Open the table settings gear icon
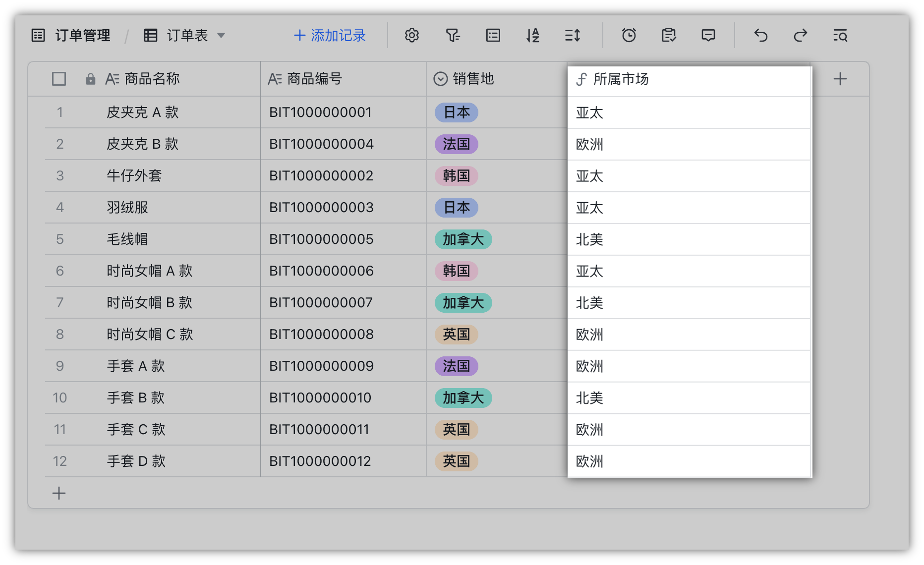Image resolution: width=924 pixels, height=565 pixels. click(x=411, y=35)
